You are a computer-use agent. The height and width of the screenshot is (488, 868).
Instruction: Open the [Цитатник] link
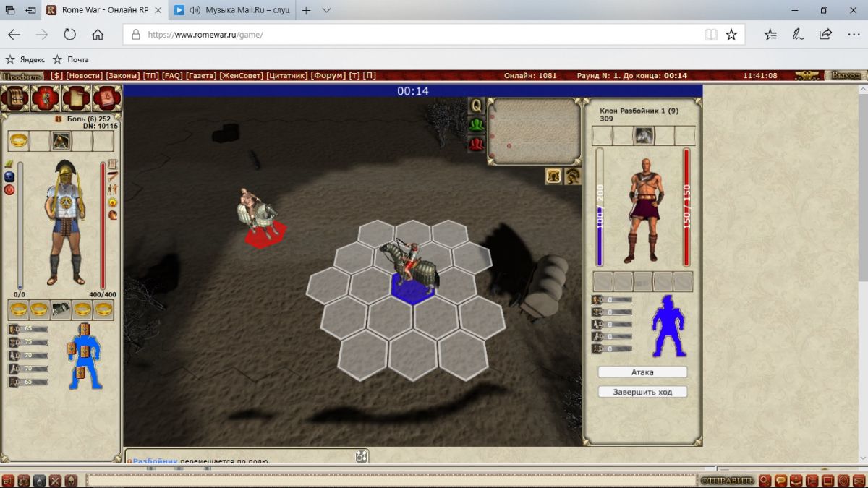[288, 75]
